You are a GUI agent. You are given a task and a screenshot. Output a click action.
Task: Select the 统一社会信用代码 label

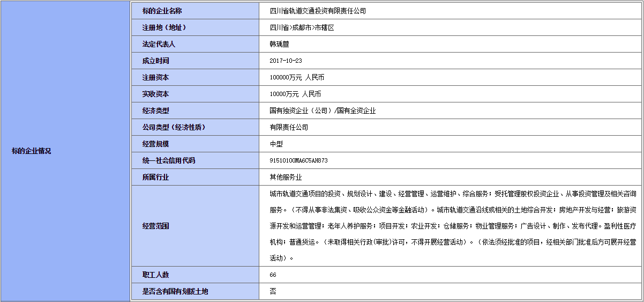pos(168,160)
